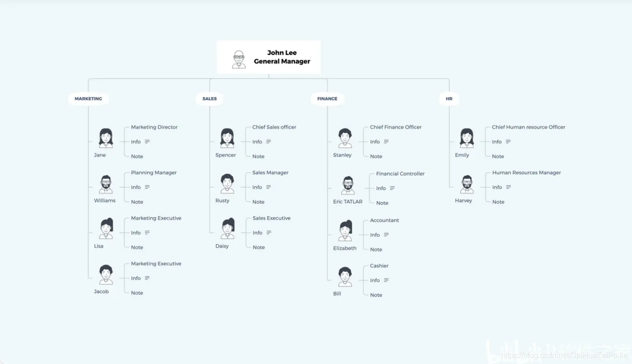
Task: Click Elizabeth's avatar icon
Action: pyautogui.click(x=345, y=230)
